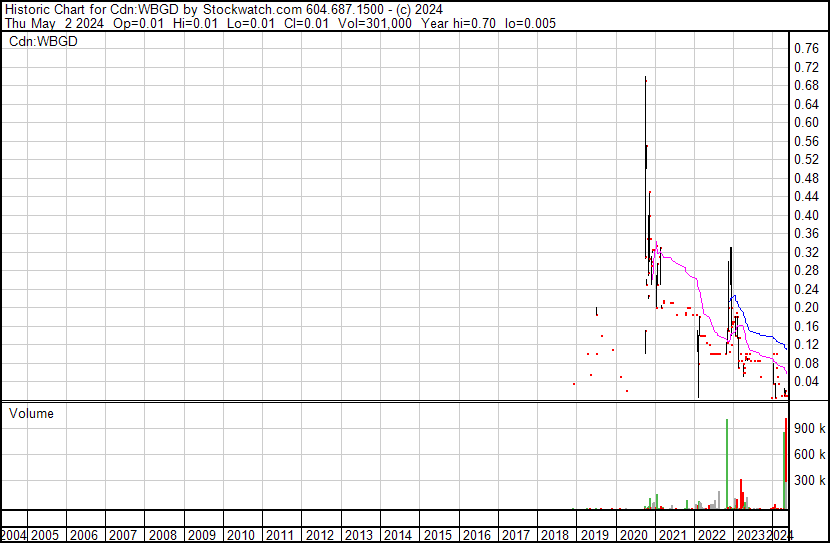
Task: Click the 2005 year label on time axis
Action: (45, 536)
